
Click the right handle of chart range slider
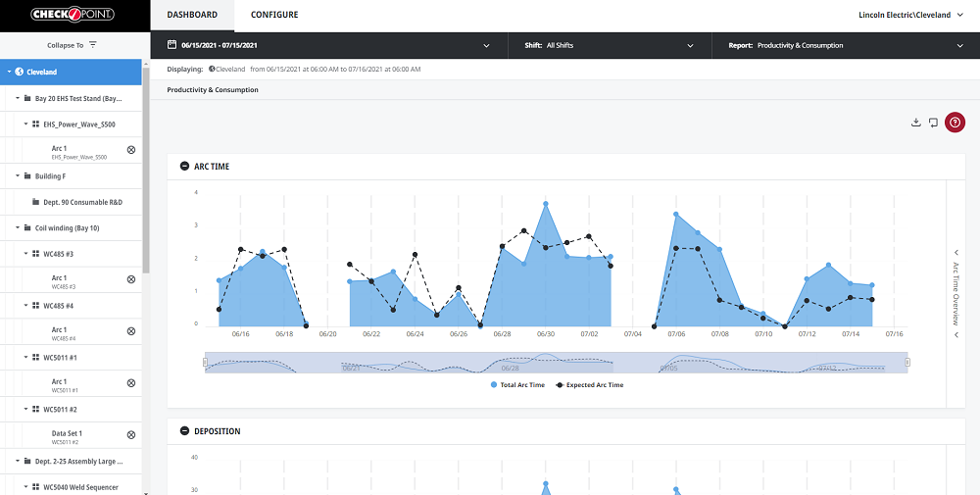pos(907,363)
